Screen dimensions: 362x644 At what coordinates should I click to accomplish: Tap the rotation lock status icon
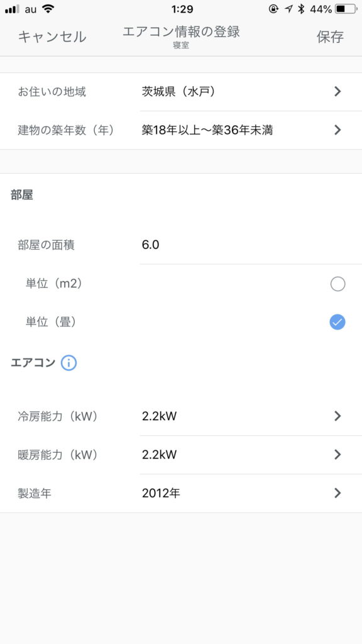click(273, 9)
